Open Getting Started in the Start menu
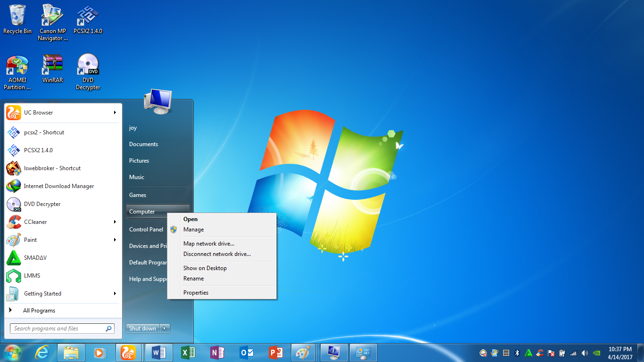Viewport: 644px width, 362px height. pos(63,294)
